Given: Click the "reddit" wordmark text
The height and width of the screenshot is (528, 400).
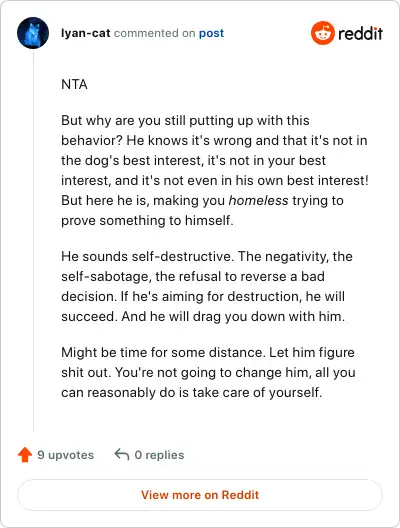Looking at the screenshot, I should coord(360,33).
